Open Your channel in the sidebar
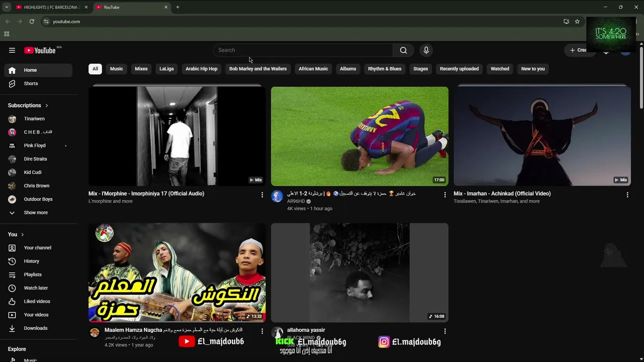Image resolution: width=644 pixels, height=362 pixels. tap(38, 248)
